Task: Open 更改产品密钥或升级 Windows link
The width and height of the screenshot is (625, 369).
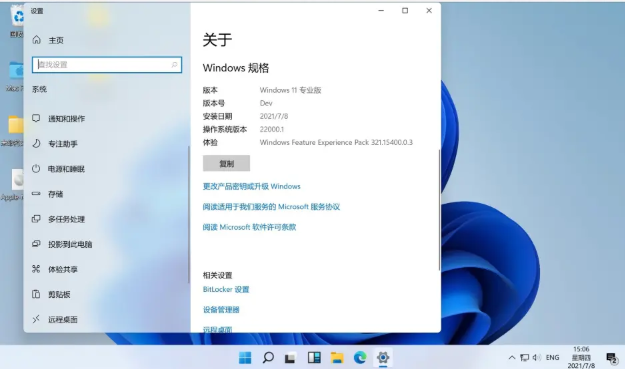Action: (252, 186)
